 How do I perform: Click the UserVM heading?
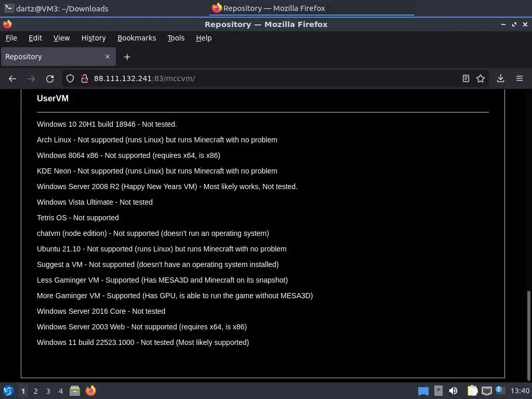(52, 98)
